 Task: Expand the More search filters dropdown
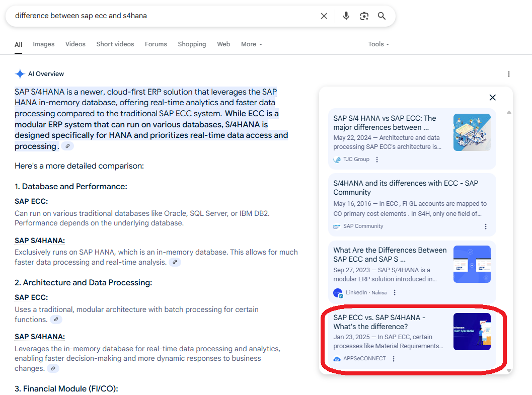[252, 44]
